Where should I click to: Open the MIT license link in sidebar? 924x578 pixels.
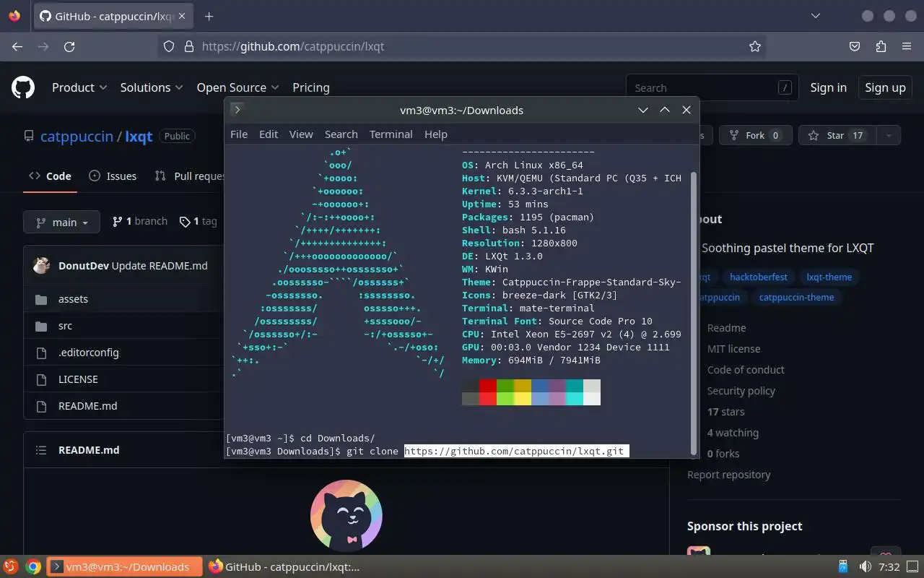733,349
